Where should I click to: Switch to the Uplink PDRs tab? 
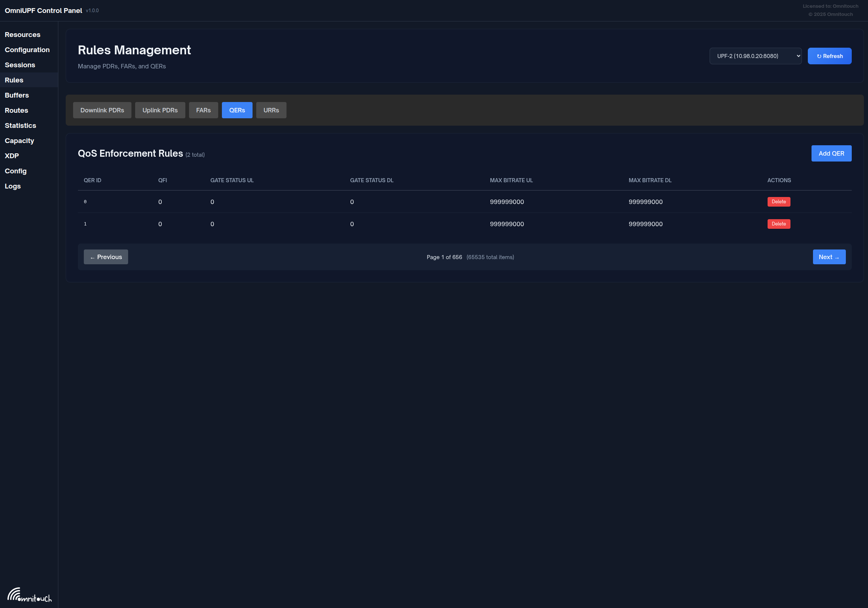point(160,110)
